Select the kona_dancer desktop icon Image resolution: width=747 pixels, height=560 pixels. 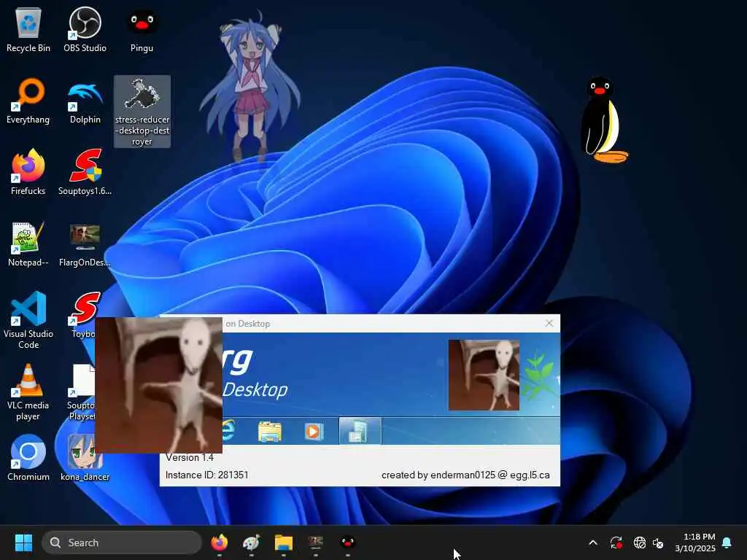click(x=85, y=458)
